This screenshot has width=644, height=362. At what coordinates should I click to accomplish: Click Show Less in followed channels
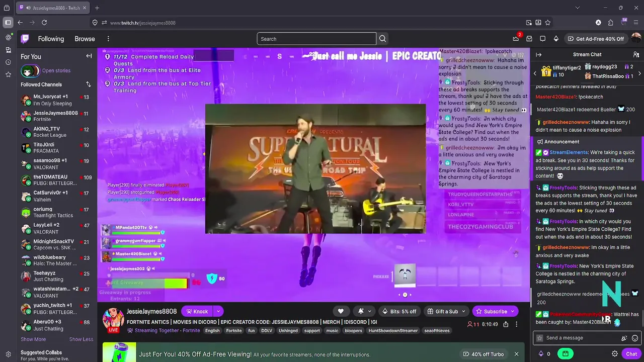click(x=81, y=339)
